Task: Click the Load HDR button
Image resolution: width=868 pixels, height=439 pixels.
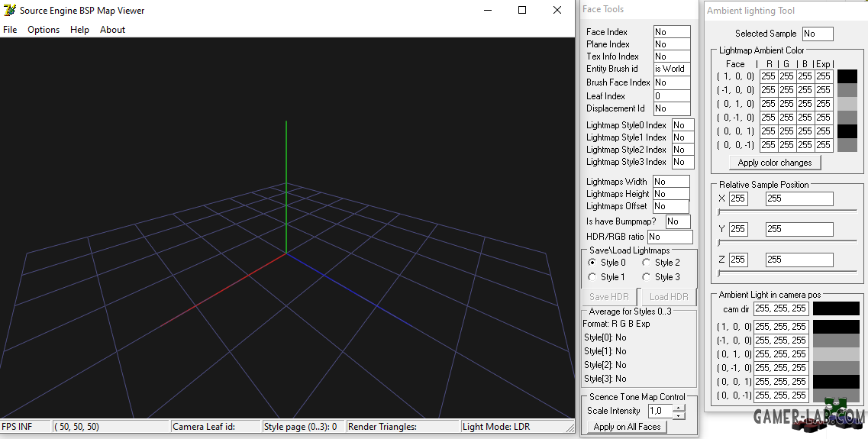Action: click(669, 297)
